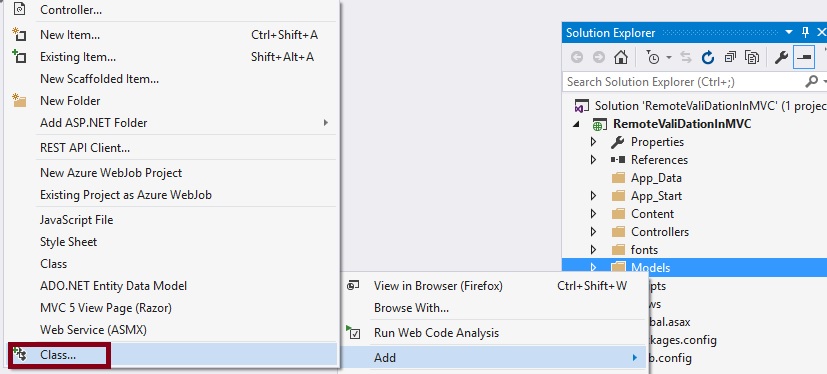This screenshot has width=827, height=374.
Task: Click the Back navigation arrow in Solution Explorer
Action: point(577,57)
